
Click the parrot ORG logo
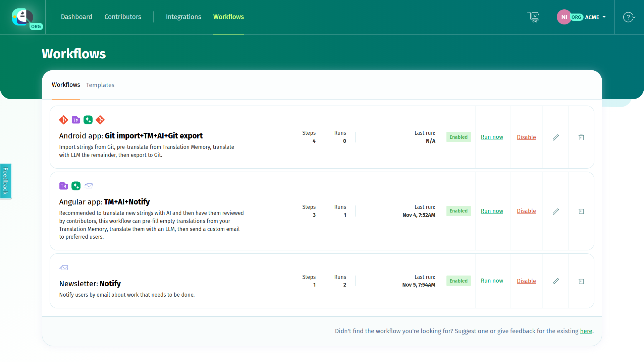click(x=23, y=17)
